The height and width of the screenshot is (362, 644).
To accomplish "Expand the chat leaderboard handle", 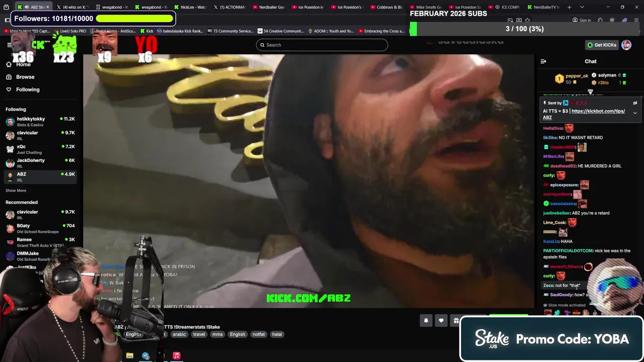I will (591, 92).
